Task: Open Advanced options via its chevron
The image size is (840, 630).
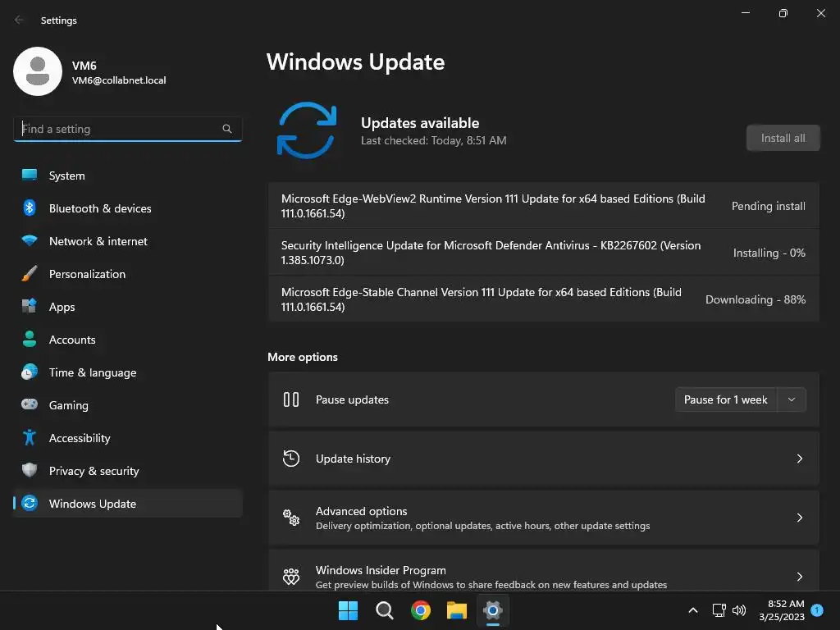Action: click(x=799, y=518)
